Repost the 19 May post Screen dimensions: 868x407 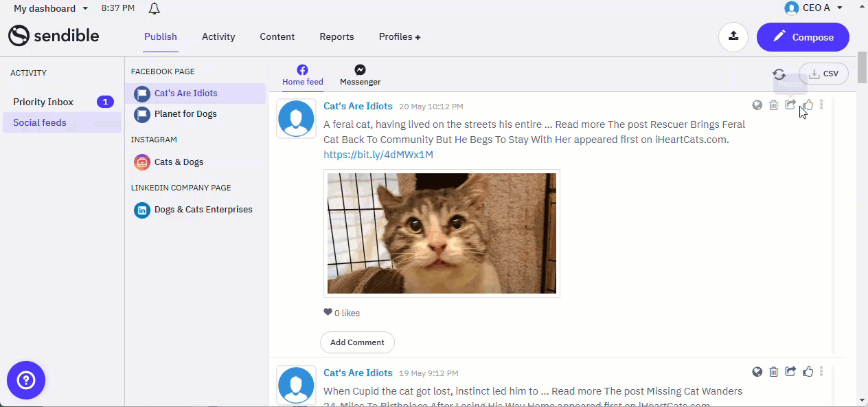tap(790, 372)
